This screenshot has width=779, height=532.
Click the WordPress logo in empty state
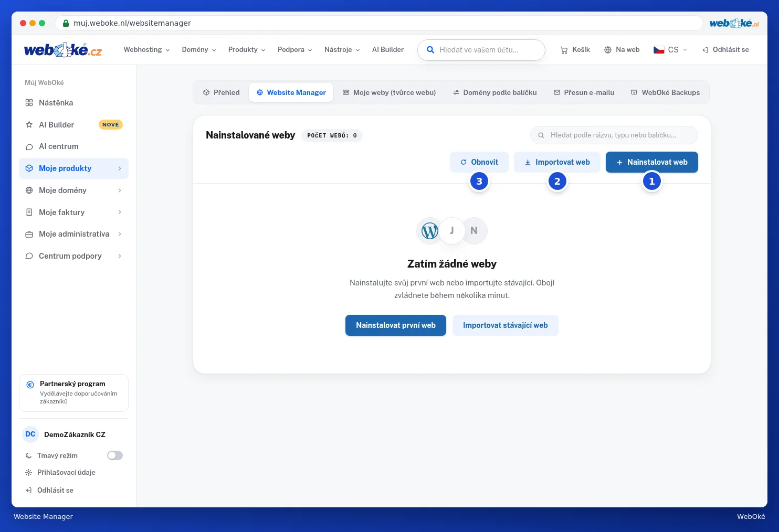pyautogui.click(x=430, y=231)
